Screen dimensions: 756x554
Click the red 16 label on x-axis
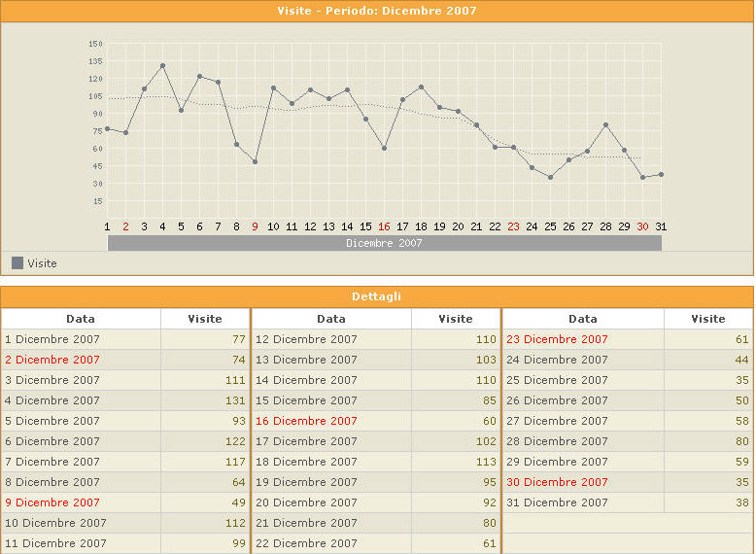(x=384, y=226)
